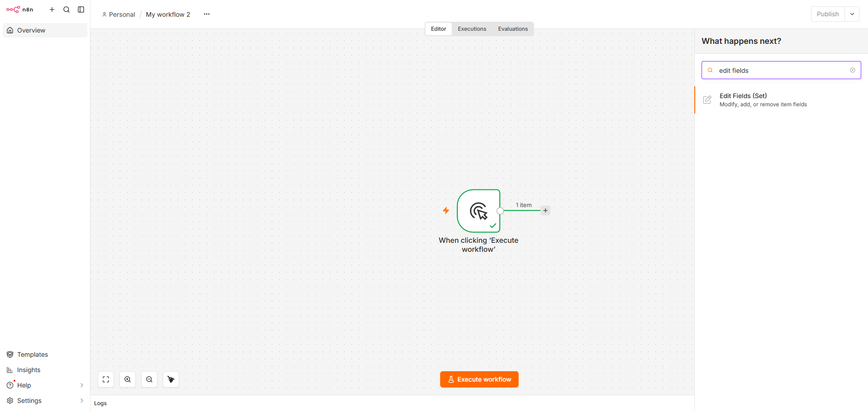Clear the node search field
Viewport: 868px width, 411px height.
[x=853, y=70]
